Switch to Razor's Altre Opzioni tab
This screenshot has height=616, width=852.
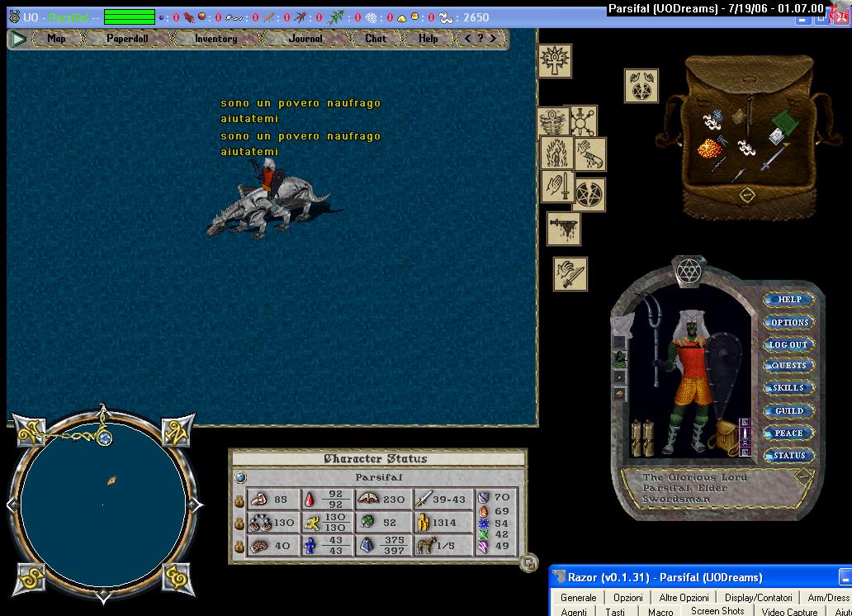click(x=684, y=598)
